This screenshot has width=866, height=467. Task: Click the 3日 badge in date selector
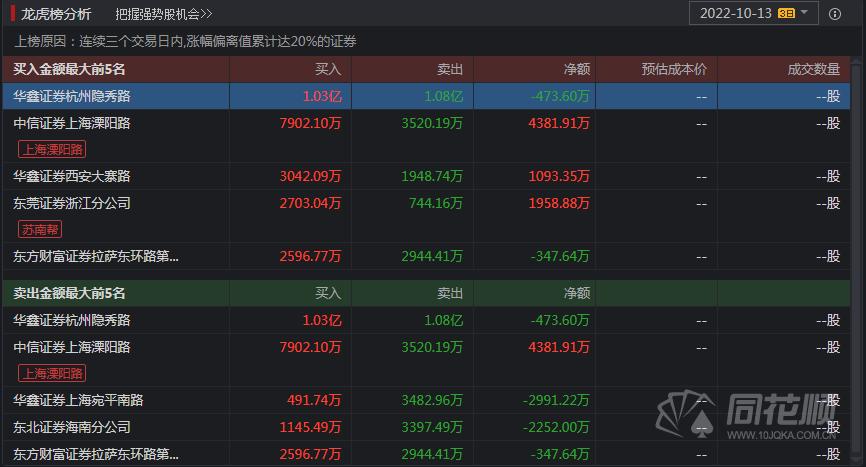click(786, 13)
